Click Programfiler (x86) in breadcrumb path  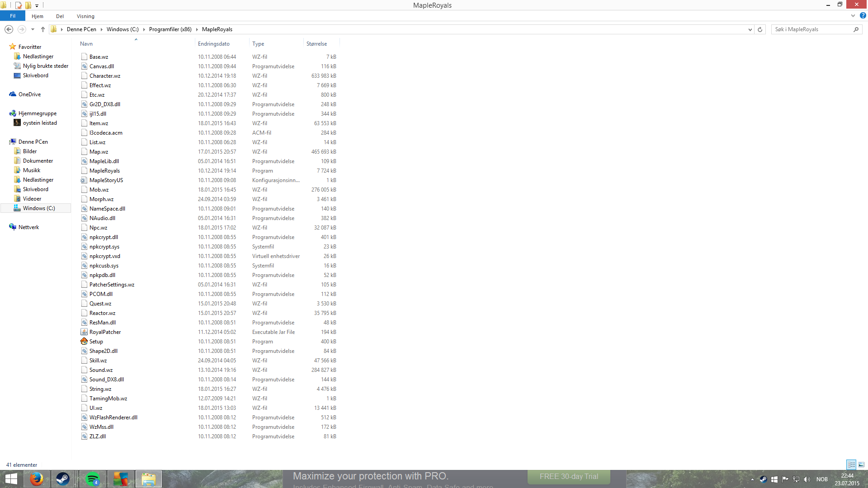coord(170,29)
